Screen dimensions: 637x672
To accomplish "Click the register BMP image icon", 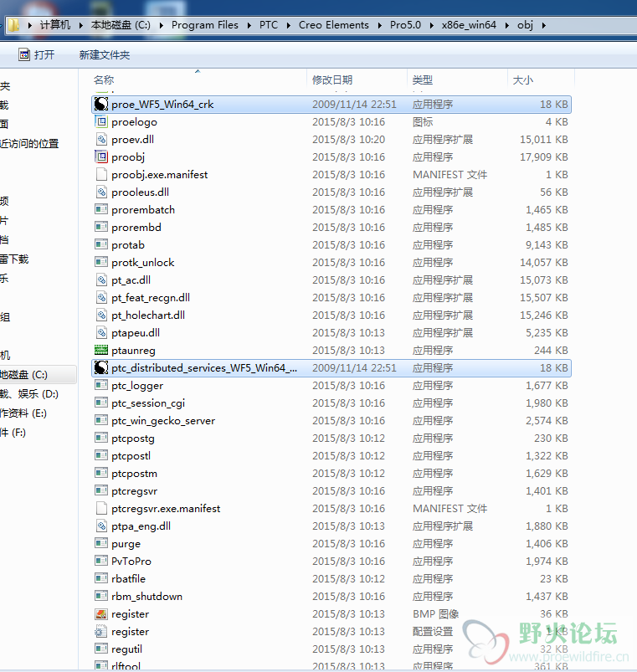I will 101,613.
